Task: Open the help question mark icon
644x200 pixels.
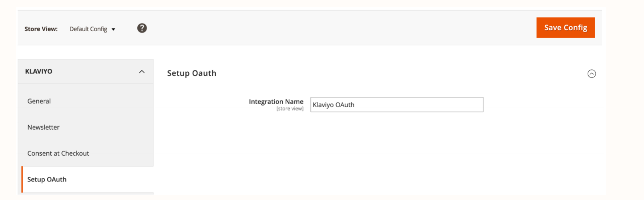Action: [x=142, y=28]
